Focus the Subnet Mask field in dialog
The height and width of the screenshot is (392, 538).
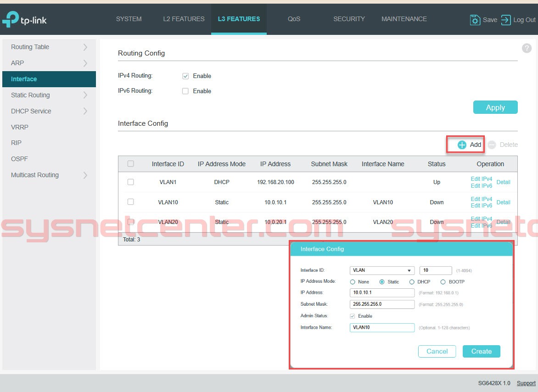click(382, 304)
